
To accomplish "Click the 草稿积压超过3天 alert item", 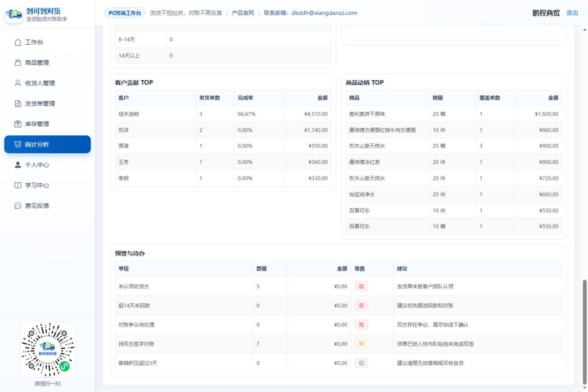I will (138, 363).
